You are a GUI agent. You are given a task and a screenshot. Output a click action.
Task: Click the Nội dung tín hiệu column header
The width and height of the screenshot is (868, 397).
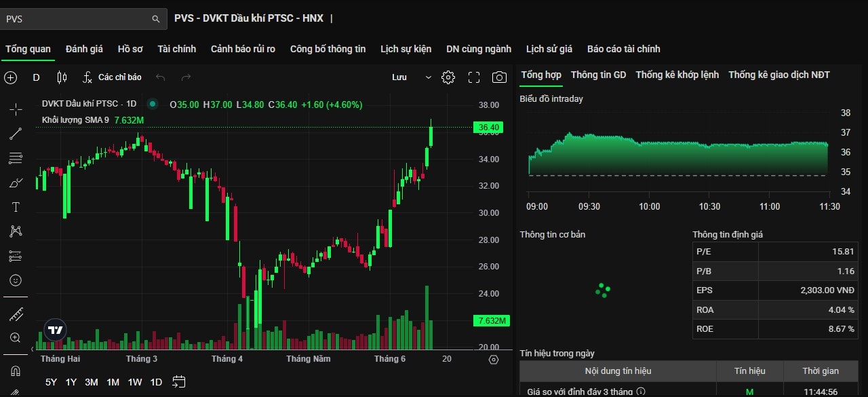coord(618,371)
